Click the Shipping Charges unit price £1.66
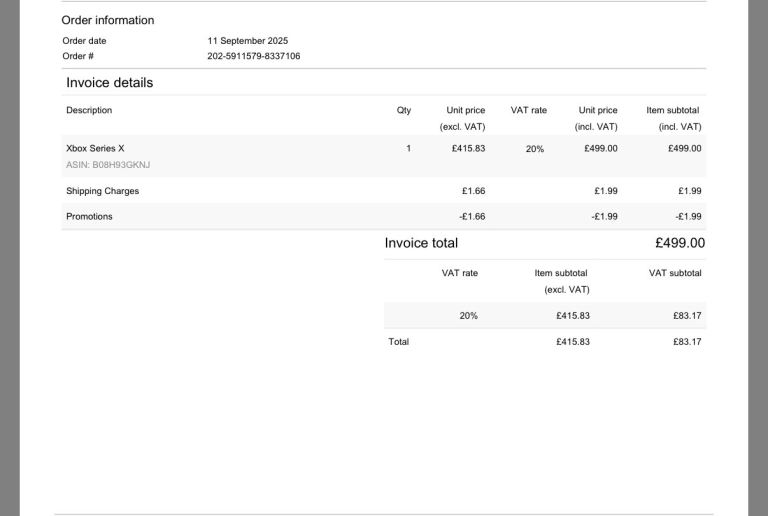This screenshot has height=516, width=768. click(473, 191)
